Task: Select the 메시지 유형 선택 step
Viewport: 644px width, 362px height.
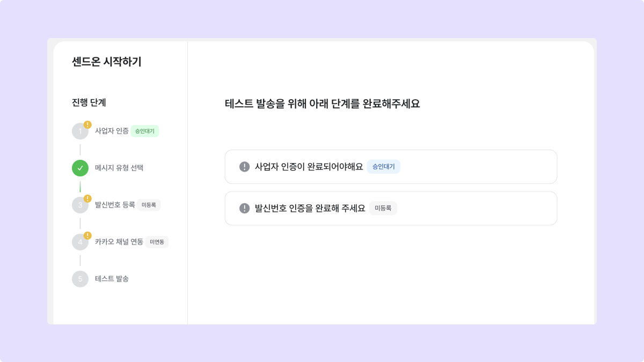Action: [x=119, y=168]
